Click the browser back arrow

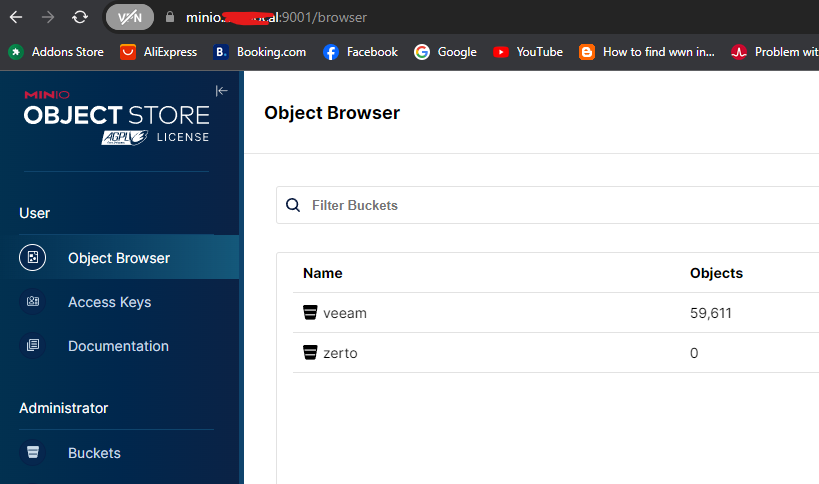16,17
